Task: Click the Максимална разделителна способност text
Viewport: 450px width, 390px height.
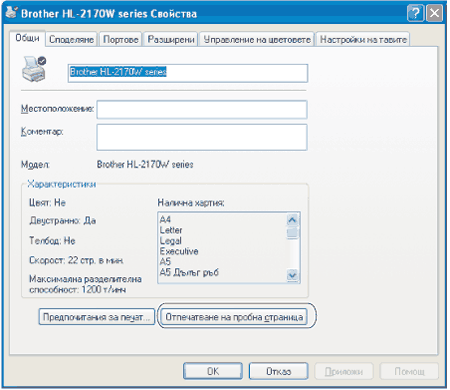Action: click(85, 284)
